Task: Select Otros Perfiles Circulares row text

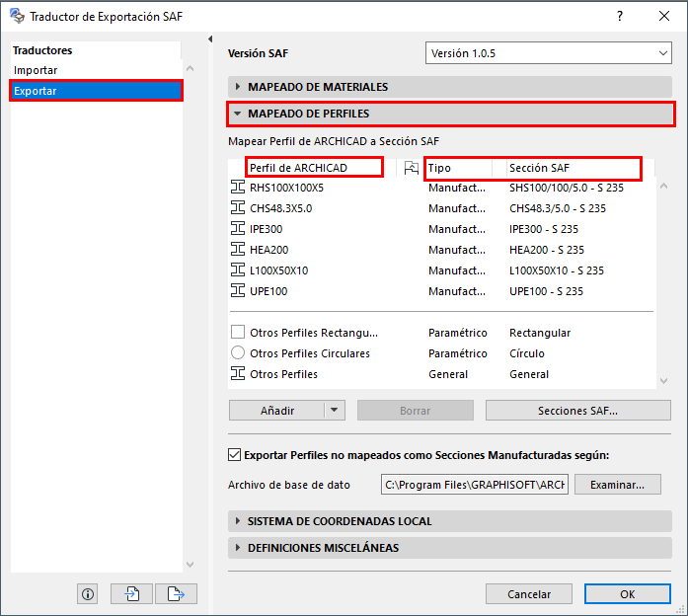Action: click(310, 353)
